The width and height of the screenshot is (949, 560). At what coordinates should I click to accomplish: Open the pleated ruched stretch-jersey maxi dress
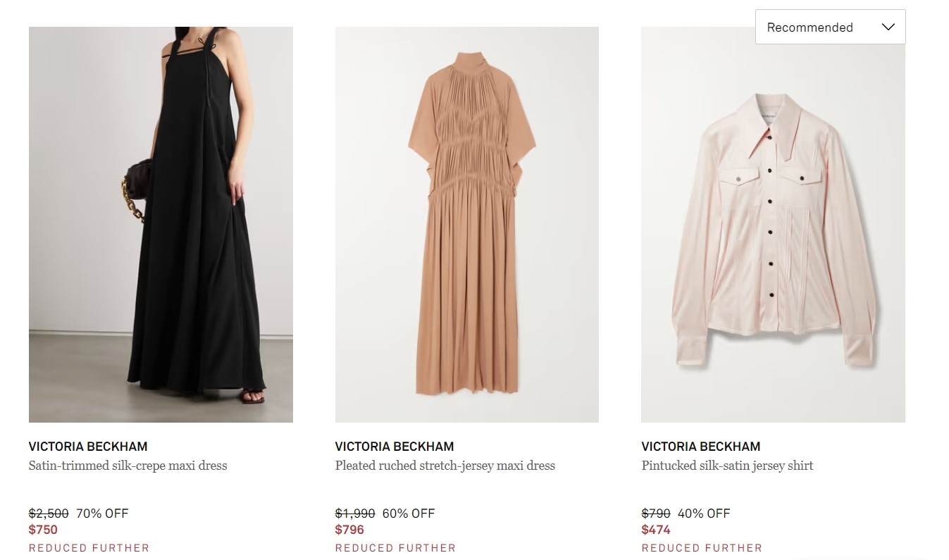tap(444, 466)
